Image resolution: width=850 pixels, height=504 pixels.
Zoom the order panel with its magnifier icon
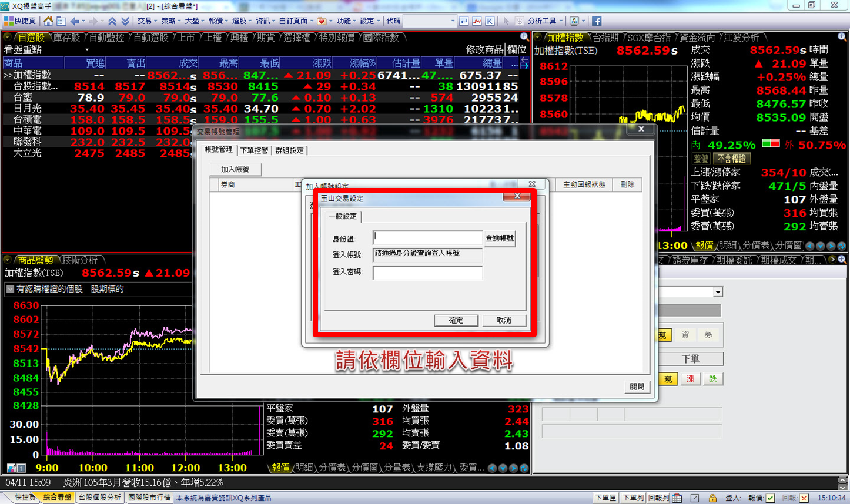[x=842, y=260]
